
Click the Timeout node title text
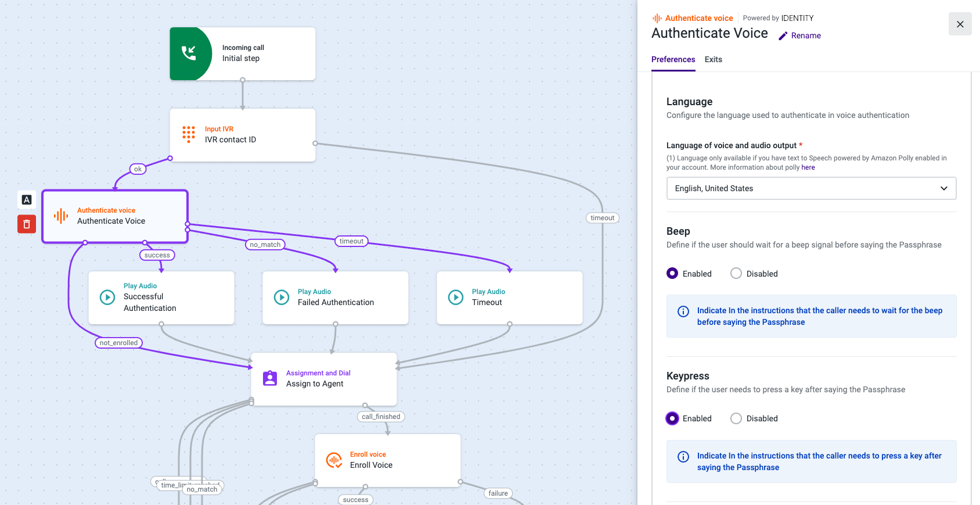pyautogui.click(x=487, y=302)
